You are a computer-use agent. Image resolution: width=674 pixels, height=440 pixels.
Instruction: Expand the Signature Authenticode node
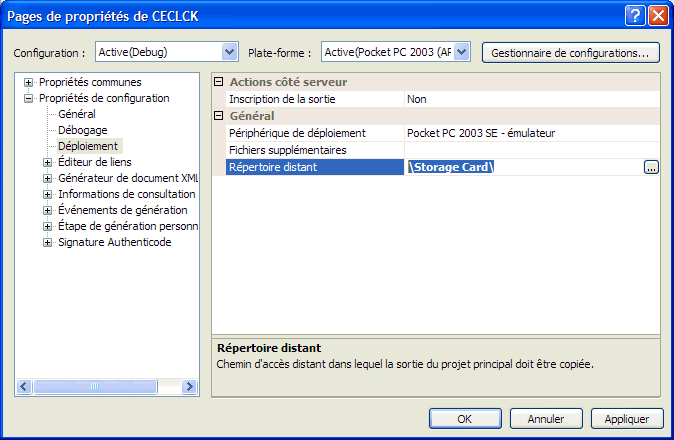[47, 242]
